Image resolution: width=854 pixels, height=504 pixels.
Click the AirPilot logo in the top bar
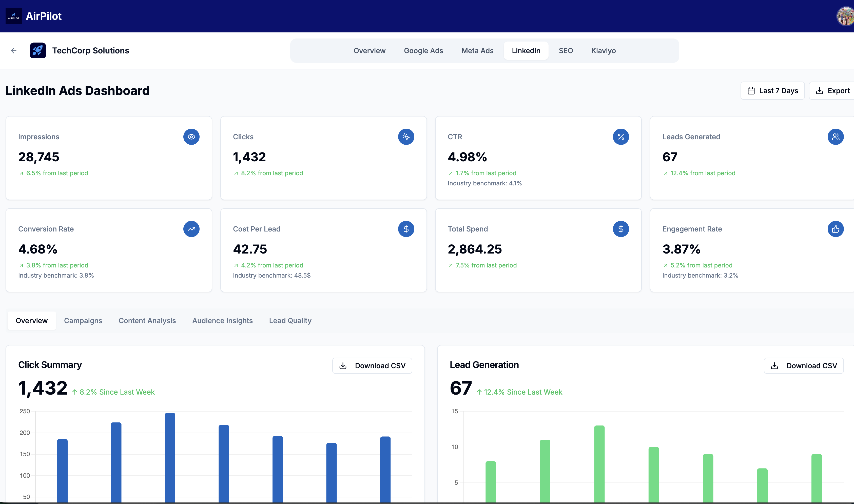point(14,16)
